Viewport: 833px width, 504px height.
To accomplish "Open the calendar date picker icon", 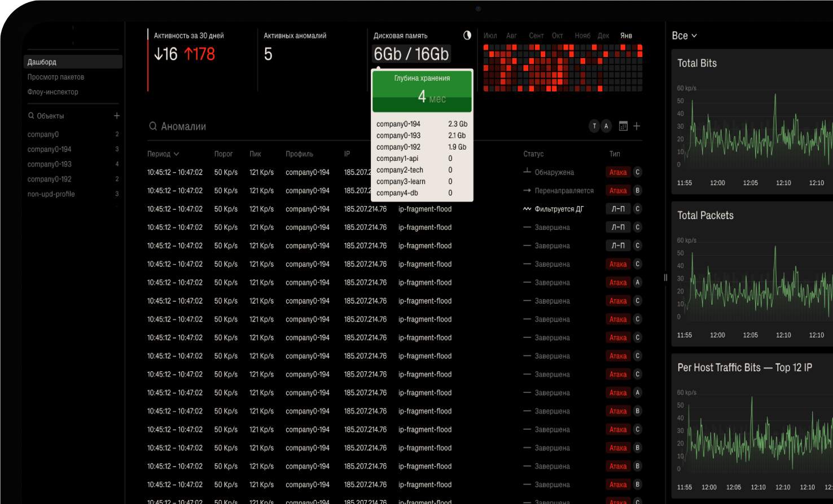I will point(623,126).
